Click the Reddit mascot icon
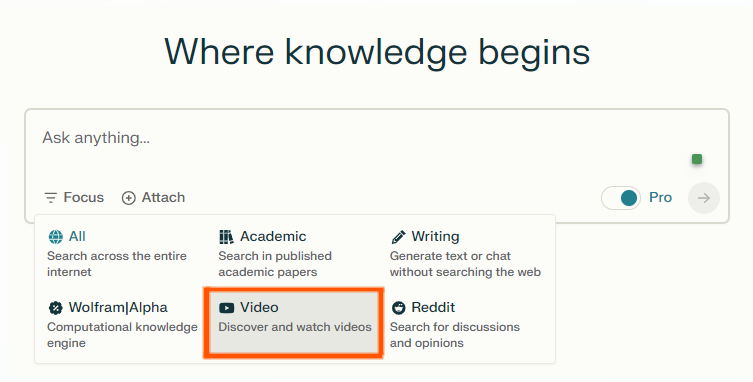This screenshot has width=753, height=382. [x=398, y=308]
